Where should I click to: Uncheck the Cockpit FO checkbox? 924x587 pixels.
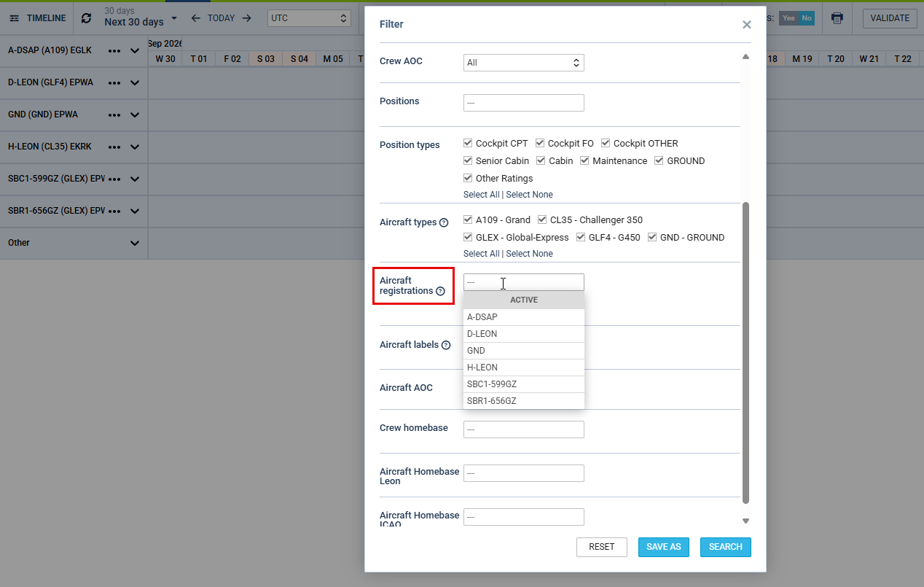click(540, 144)
